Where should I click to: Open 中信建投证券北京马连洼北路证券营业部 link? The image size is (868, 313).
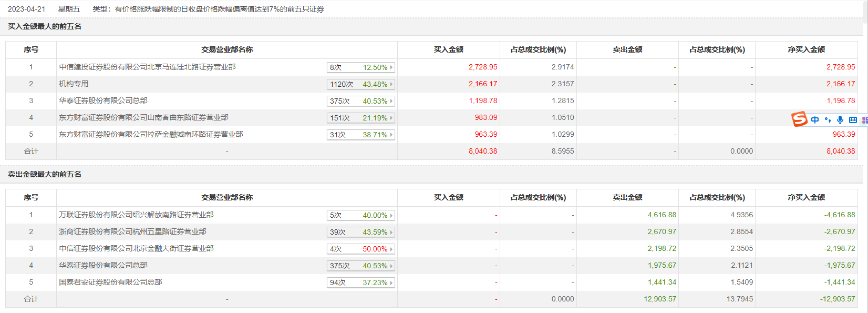(x=147, y=67)
